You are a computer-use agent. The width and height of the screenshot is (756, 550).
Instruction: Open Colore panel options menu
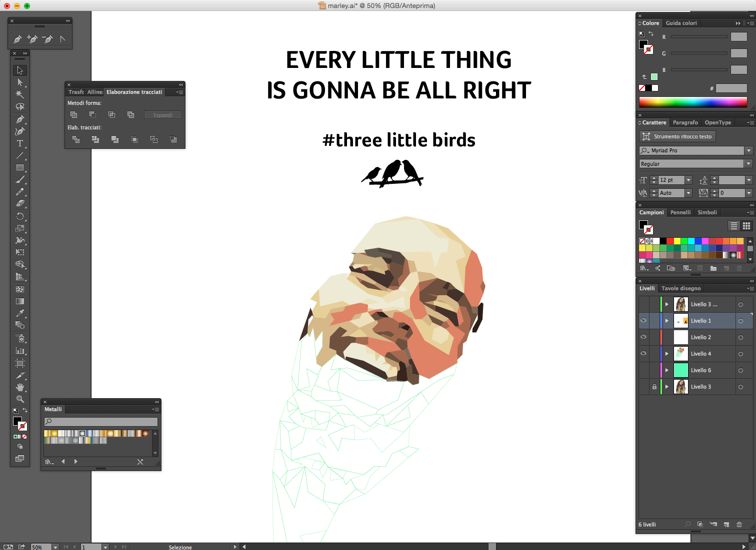pyautogui.click(x=750, y=23)
